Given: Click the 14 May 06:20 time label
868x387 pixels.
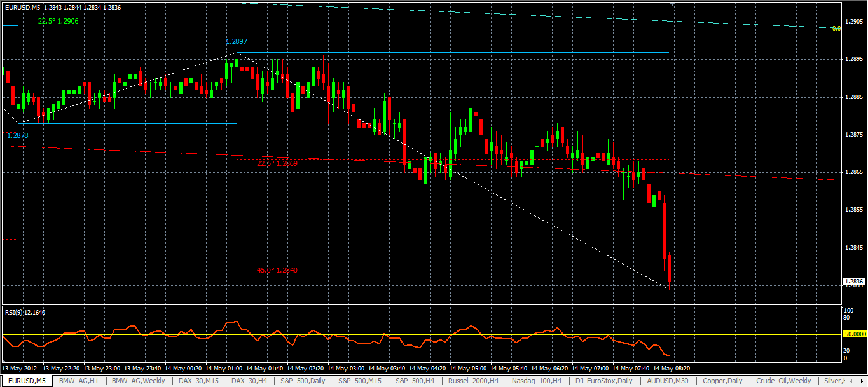Looking at the screenshot, I should [549, 369].
